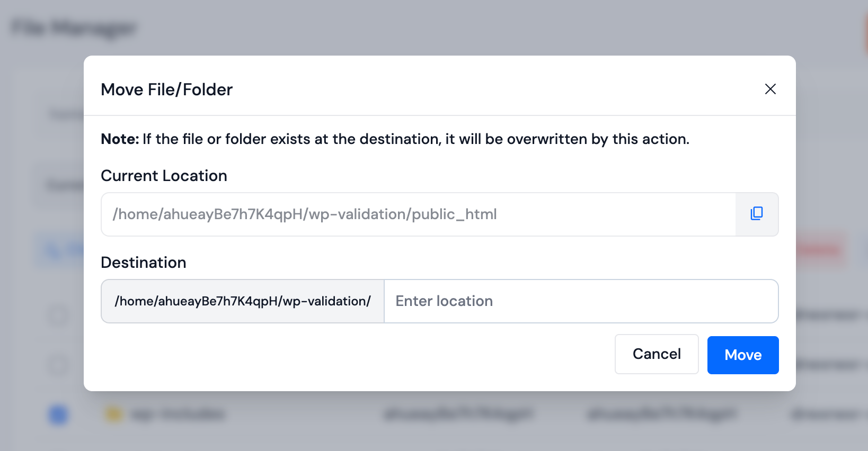
Task: Click the Current Location path field
Action: pyautogui.click(x=418, y=214)
